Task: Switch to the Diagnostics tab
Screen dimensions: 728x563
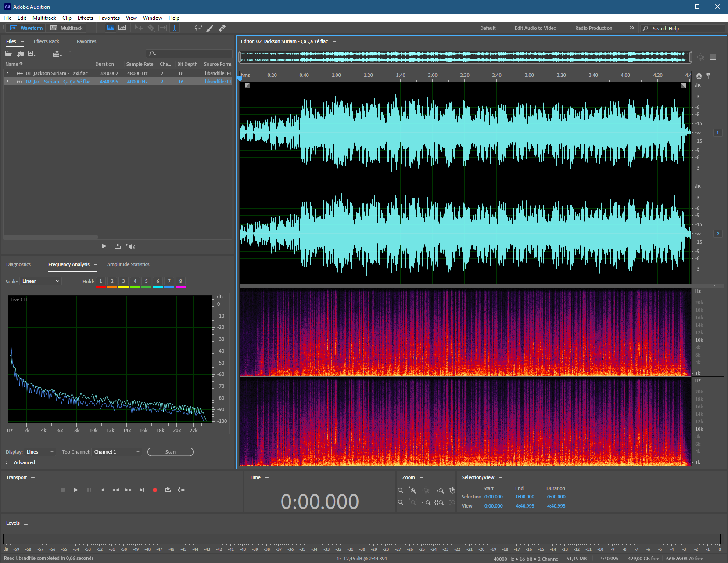Action: pos(18,264)
